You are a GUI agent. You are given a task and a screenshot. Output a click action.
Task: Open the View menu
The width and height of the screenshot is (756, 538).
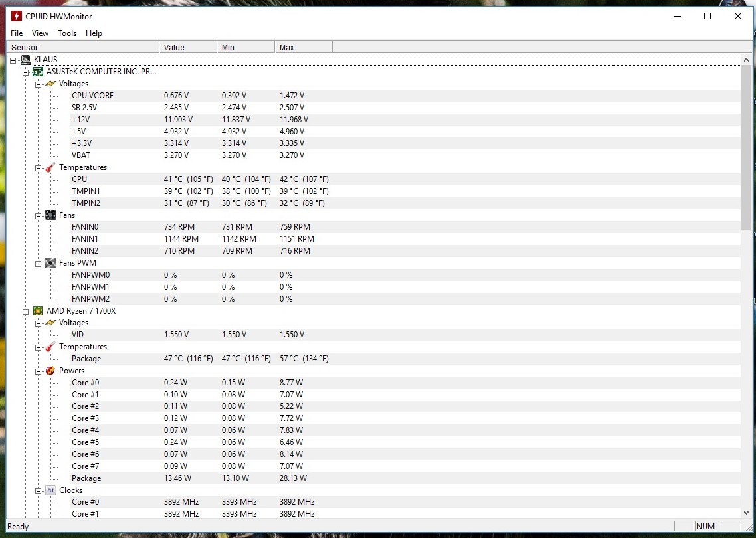click(x=40, y=33)
